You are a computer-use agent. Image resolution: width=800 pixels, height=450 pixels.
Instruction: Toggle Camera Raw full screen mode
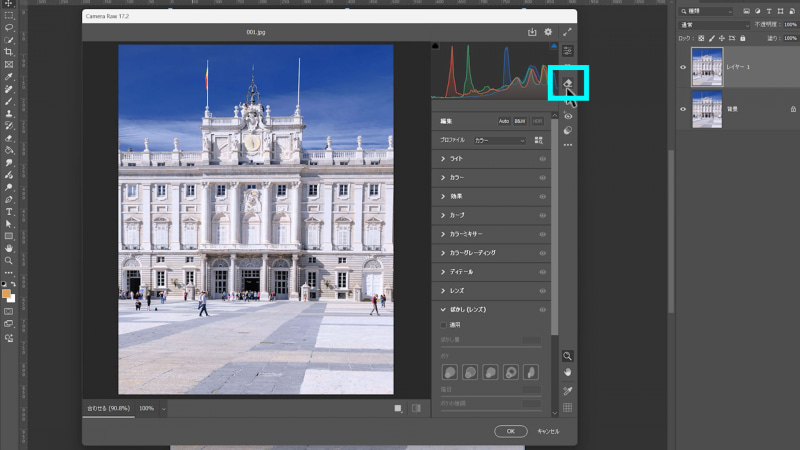pos(567,32)
